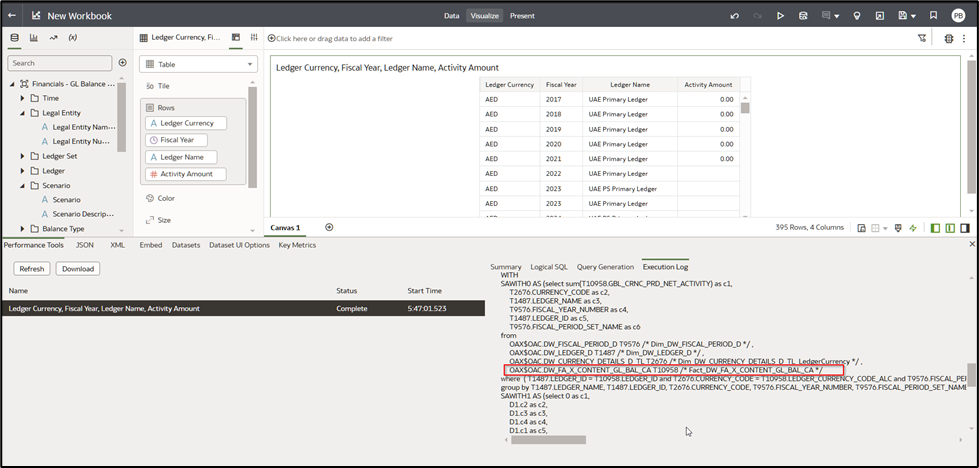Open the Data pane database icon
The image size is (979, 468).
point(14,37)
